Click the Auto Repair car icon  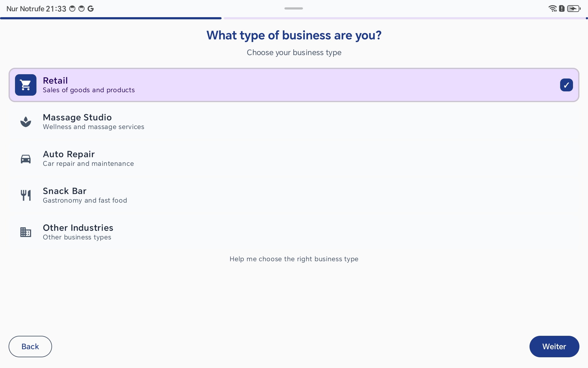tap(26, 159)
